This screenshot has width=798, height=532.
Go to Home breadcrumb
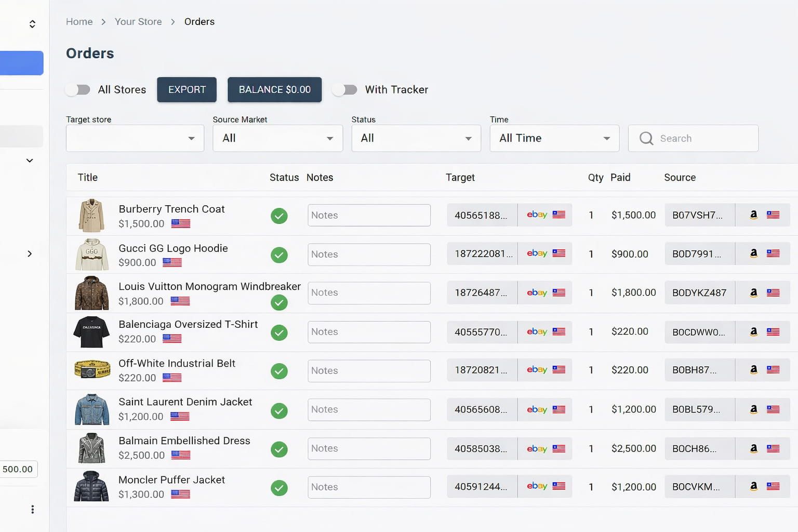click(x=79, y=21)
